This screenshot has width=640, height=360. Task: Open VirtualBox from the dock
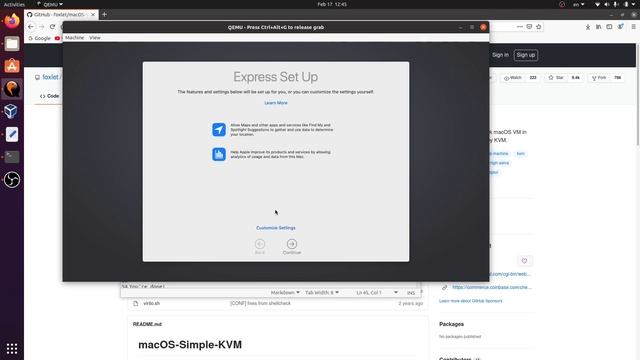click(x=12, y=111)
